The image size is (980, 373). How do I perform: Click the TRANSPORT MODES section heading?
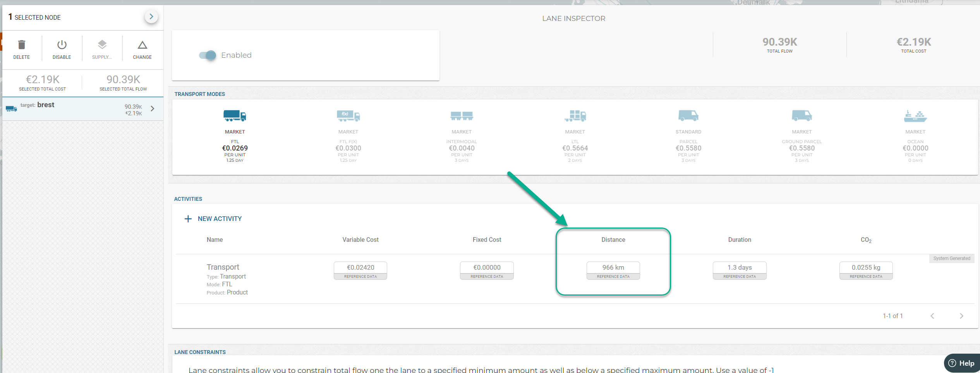(x=199, y=94)
